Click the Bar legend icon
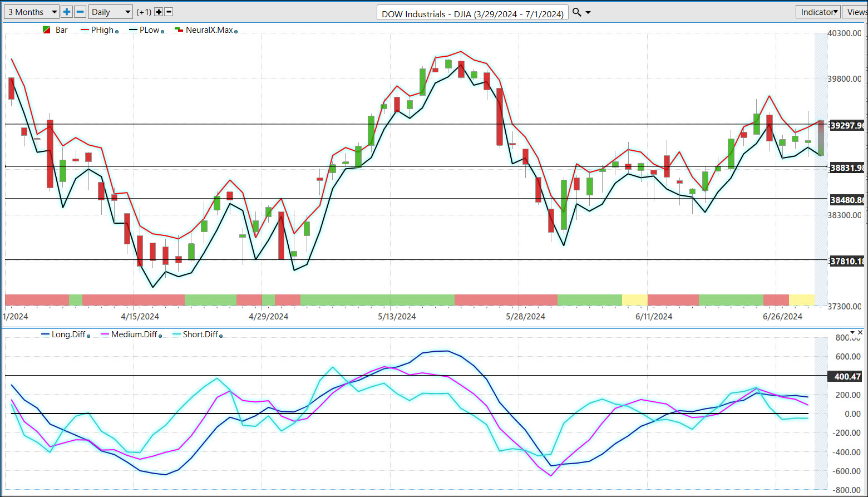Viewport: 868px width, 497px height. click(x=47, y=30)
